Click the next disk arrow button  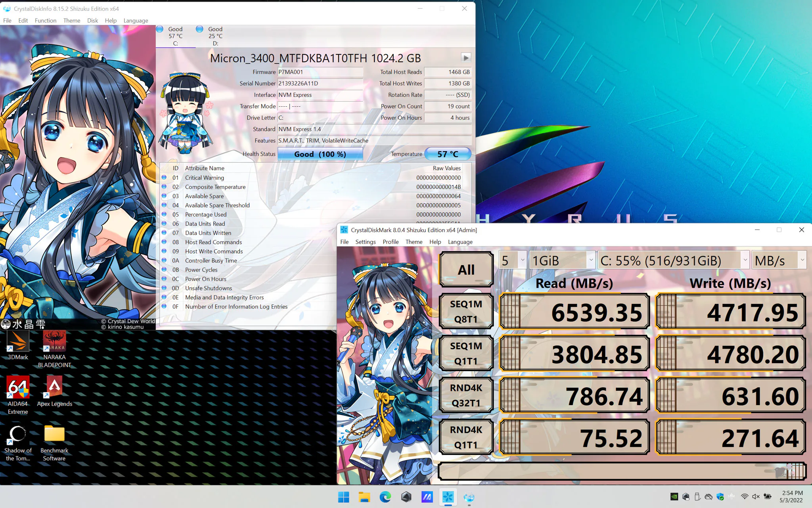pos(466,58)
